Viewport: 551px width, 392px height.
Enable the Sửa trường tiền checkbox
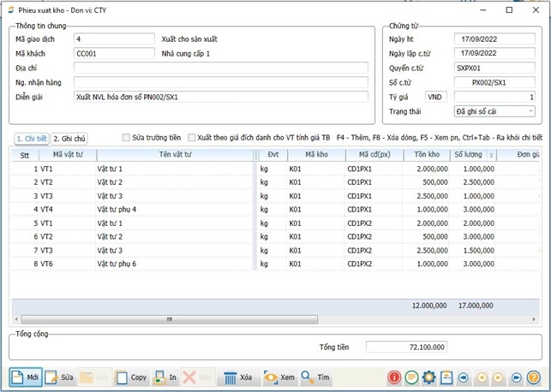click(x=127, y=137)
